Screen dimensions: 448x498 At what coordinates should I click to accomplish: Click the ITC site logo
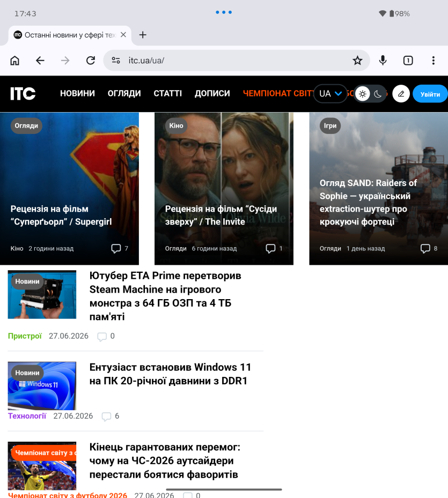click(x=23, y=93)
